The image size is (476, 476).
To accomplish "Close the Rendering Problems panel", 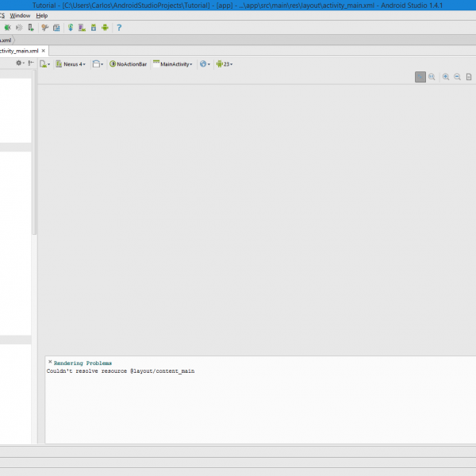I will pyautogui.click(x=50, y=362).
